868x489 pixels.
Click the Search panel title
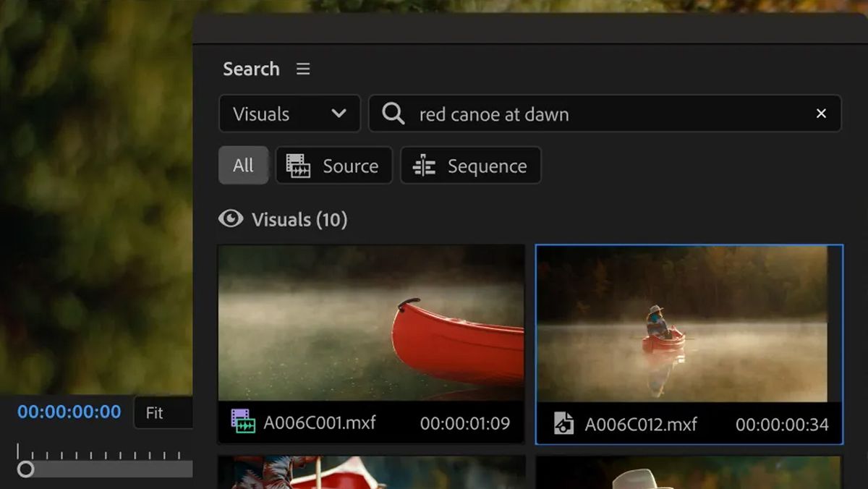tap(251, 69)
